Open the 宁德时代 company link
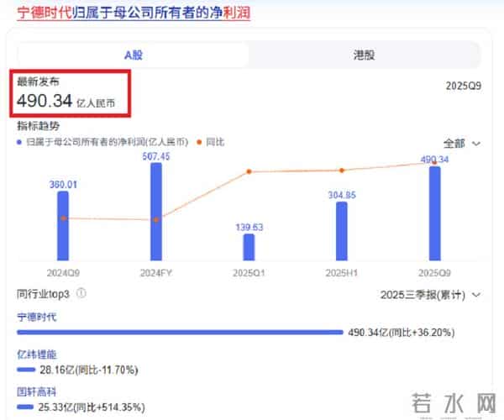The image size is (504, 420). point(37,318)
